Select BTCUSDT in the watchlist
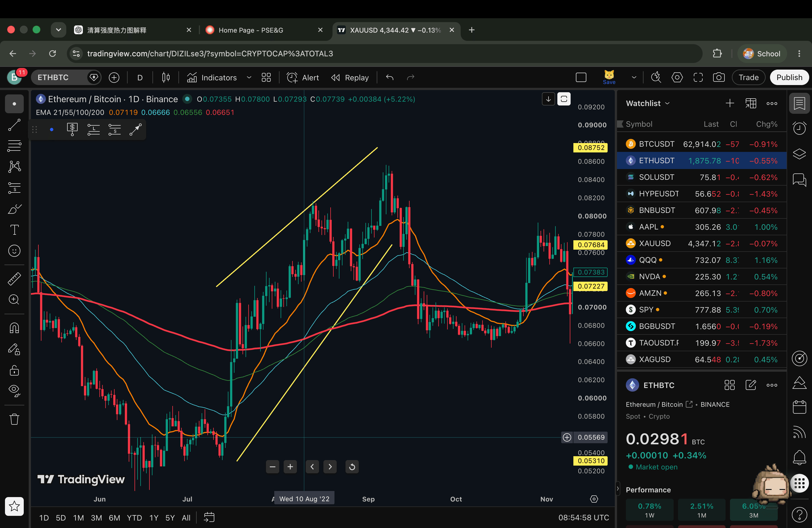 click(702, 144)
